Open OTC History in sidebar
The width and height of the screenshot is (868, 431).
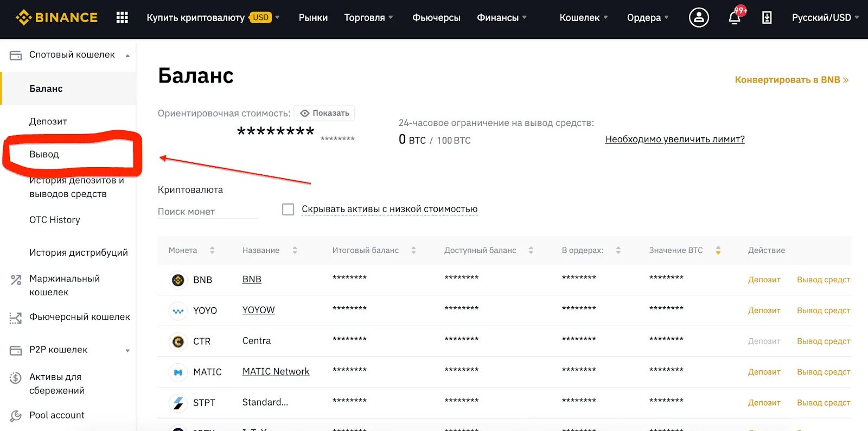pyautogui.click(x=55, y=220)
